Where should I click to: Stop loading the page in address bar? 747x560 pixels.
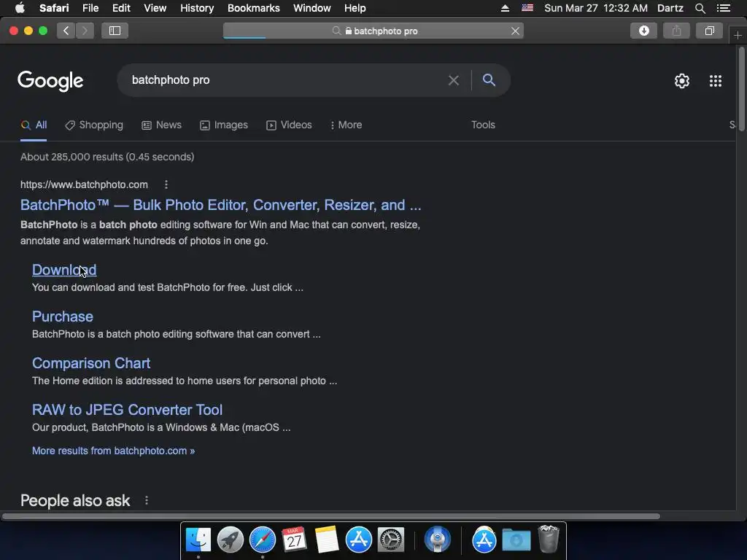(515, 31)
